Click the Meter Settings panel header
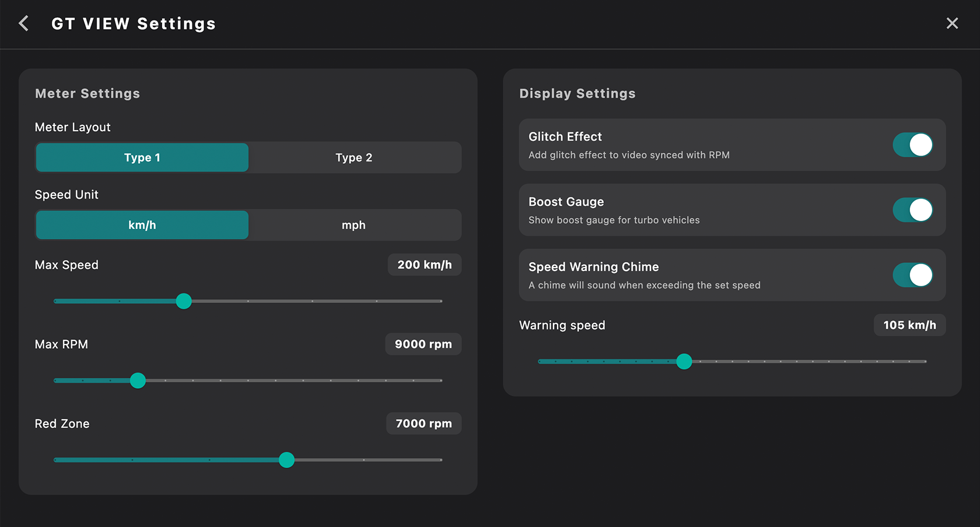The image size is (980, 527). pyautogui.click(x=87, y=93)
